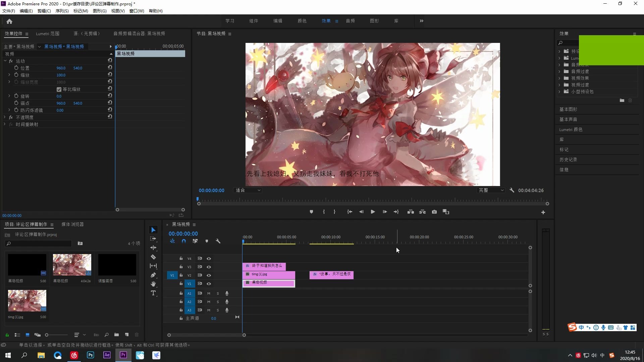Click New Item icon in Project panel
The image size is (644, 362).
click(x=127, y=335)
